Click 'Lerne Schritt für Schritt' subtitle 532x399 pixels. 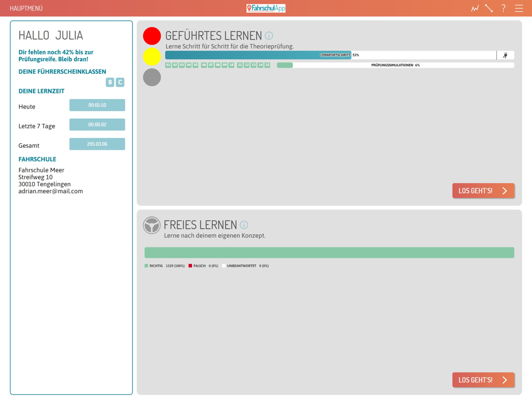(230, 46)
